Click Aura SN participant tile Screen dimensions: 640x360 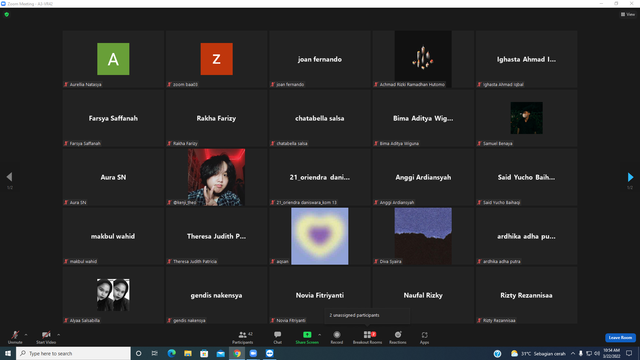coord(113,177)
